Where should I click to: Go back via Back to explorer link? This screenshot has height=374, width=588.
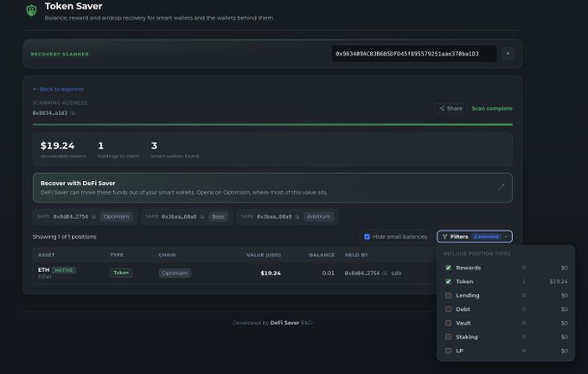[x=58, y=89]
